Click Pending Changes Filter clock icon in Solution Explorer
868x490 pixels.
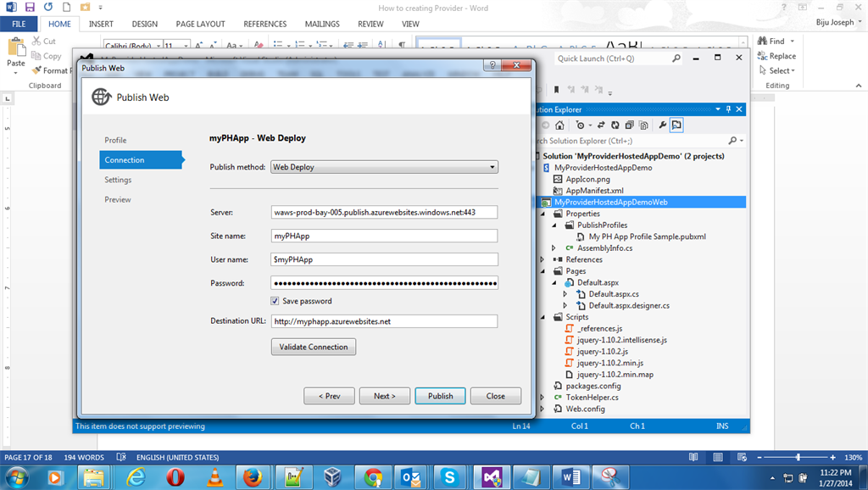point(580,125)
